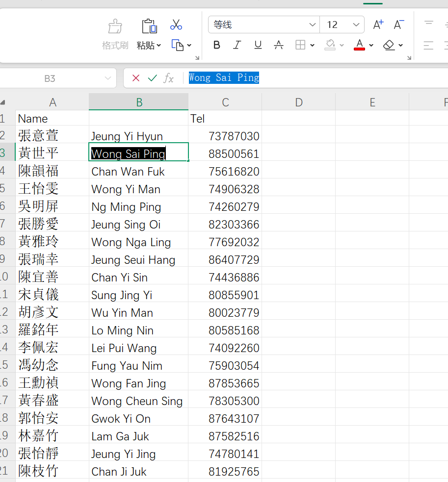Expand the Copy options arrow

189,46
